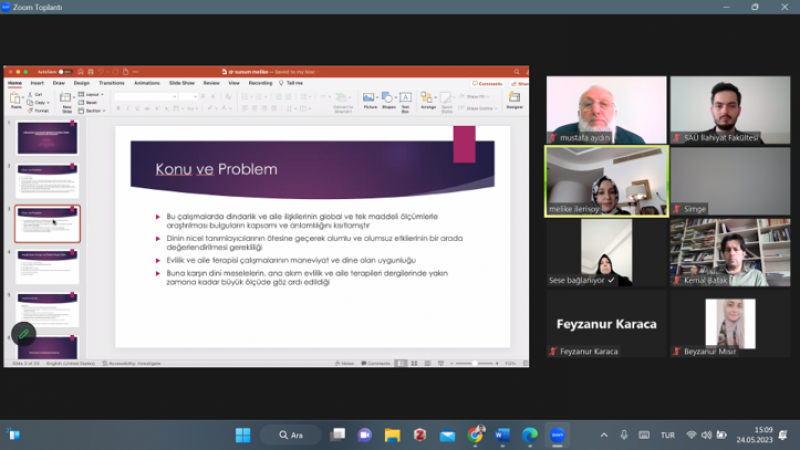Expand the Layout dropdown

pyautogui.click(x=92, y=94)
